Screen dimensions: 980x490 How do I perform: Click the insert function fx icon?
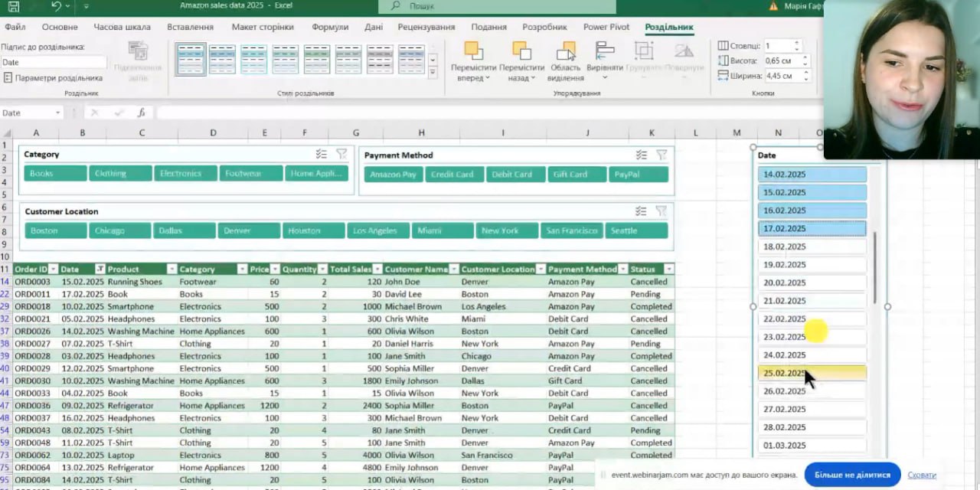(142, 113)
